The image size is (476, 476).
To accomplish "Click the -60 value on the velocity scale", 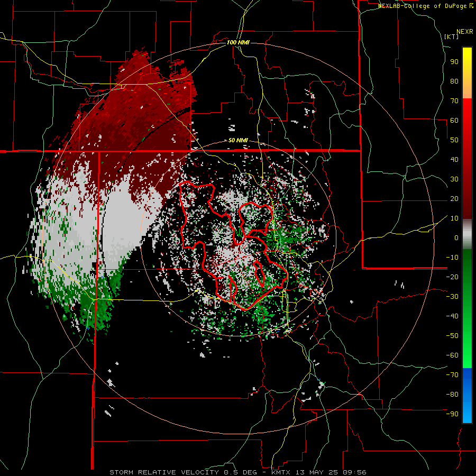I will click(452, 355).
